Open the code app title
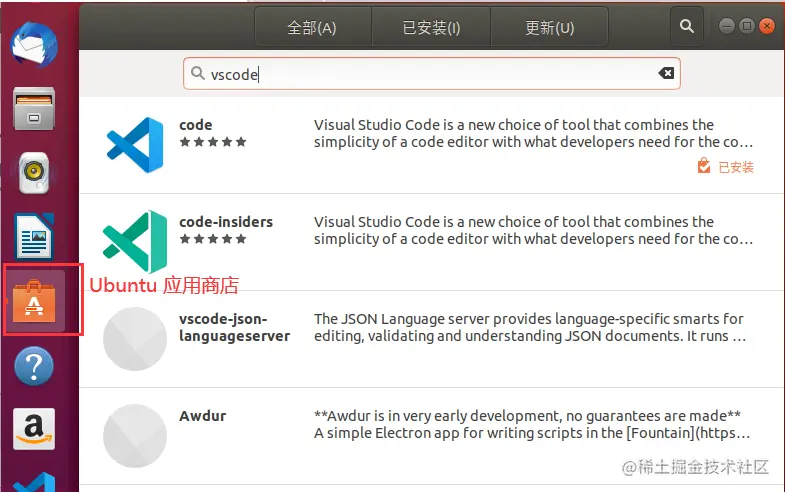Screen dimensions: 785x492 196,125
